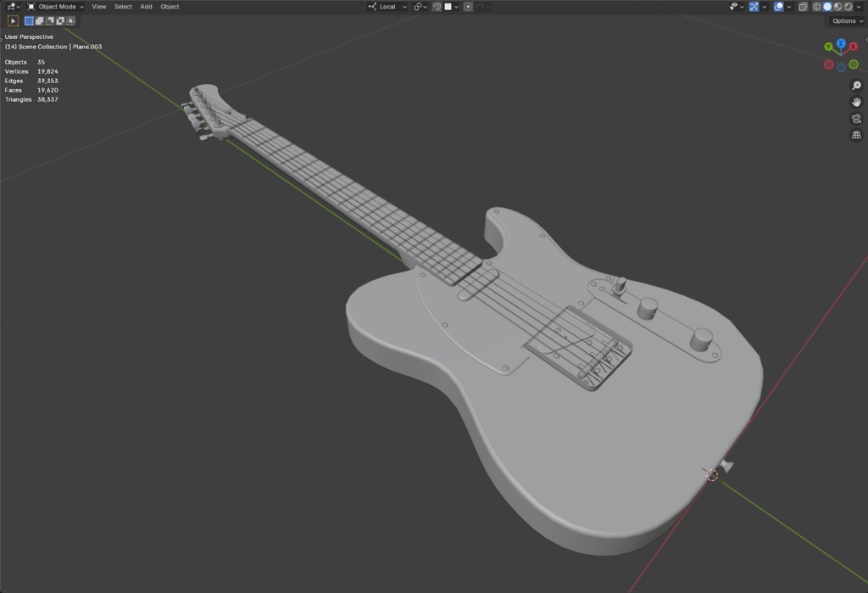Screen dimensions: 868x593
Task: Open the Select menu
Action: pos(123,7)
